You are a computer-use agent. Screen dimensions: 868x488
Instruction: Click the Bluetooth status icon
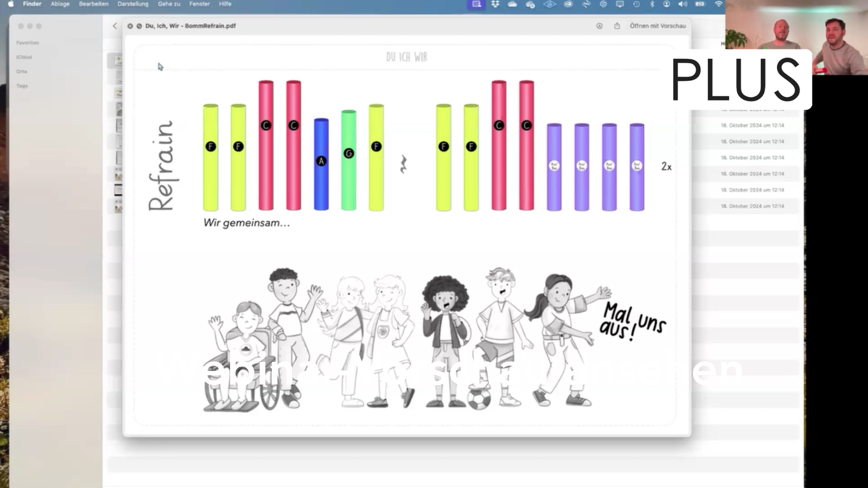pyautogui.click(x=652, y=4)
